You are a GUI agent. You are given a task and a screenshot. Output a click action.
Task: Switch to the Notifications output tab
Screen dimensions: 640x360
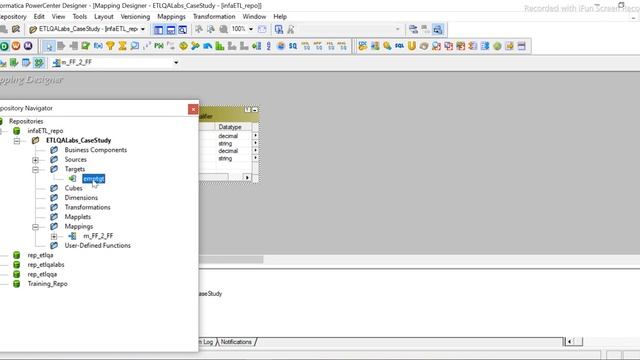pos(236,342)
